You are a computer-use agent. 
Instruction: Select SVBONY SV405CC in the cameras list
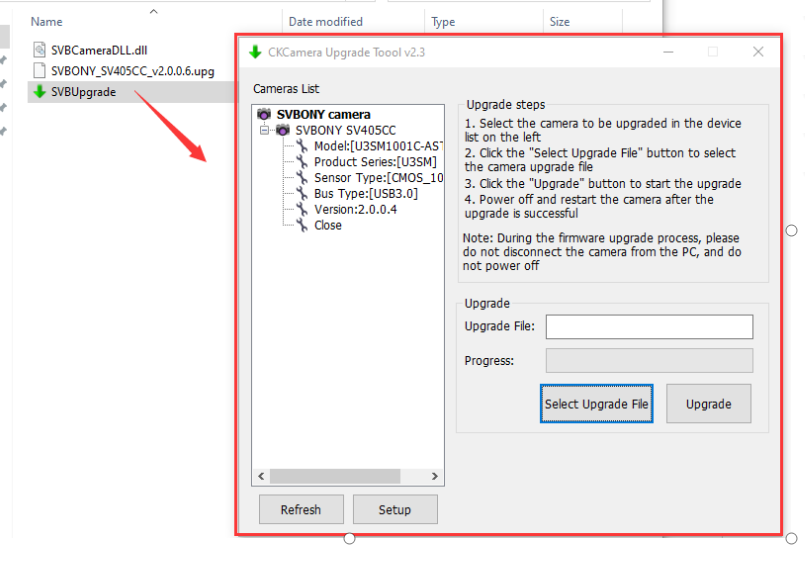tap(346, 130)
